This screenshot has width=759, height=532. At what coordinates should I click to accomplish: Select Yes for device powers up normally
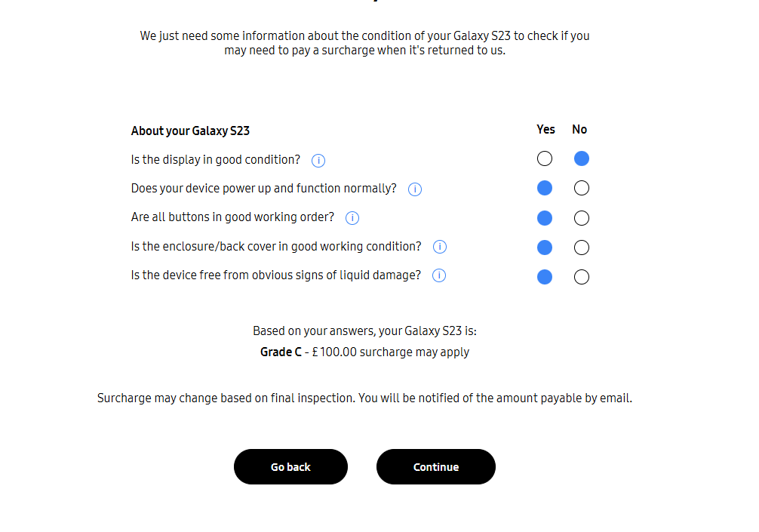point(545,187)
